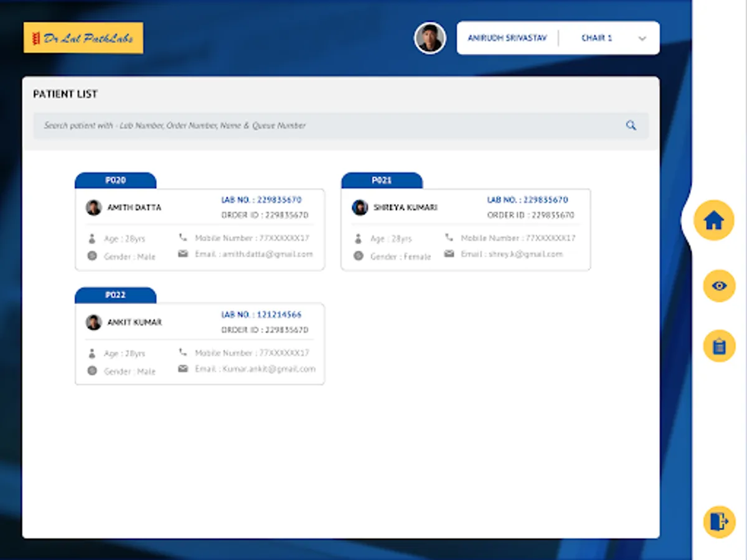Screen dimensions: 747x560
Task: Open patient name SHREYA KUMARI
Action: click(x=405, y=207)
